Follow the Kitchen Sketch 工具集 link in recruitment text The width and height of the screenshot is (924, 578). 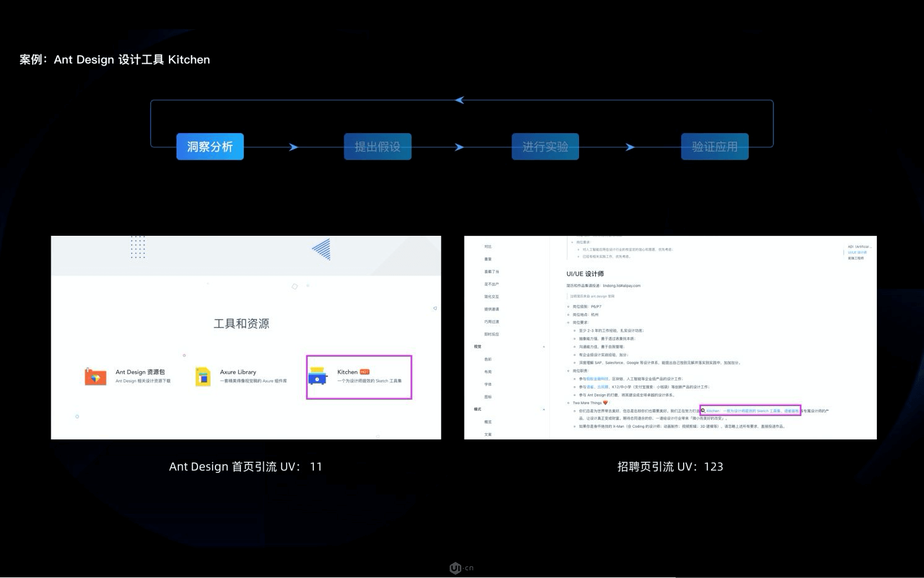click(743, 411)
